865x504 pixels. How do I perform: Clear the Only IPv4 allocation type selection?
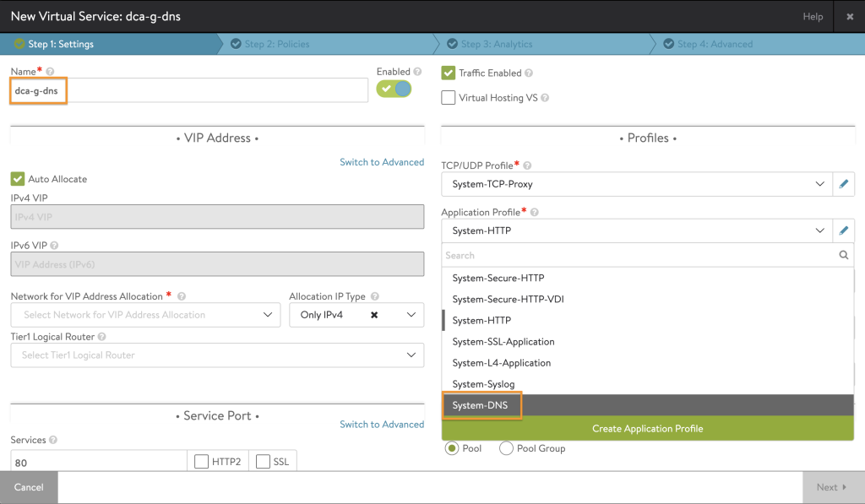point(374,315)
